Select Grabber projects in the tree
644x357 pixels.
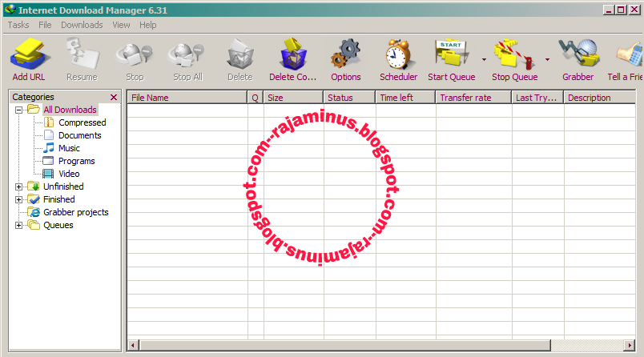click(76, 212)
